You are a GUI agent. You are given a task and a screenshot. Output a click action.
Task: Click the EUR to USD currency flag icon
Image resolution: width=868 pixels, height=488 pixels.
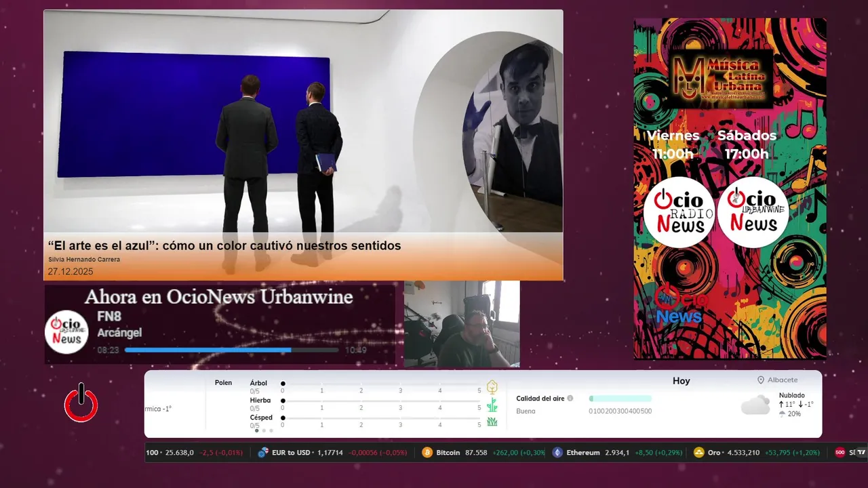263,453
